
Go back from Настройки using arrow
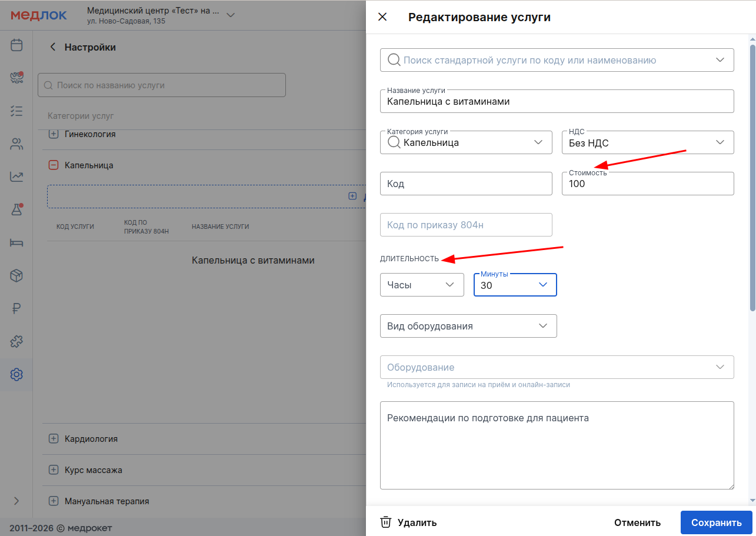click(x=53, y=47)
